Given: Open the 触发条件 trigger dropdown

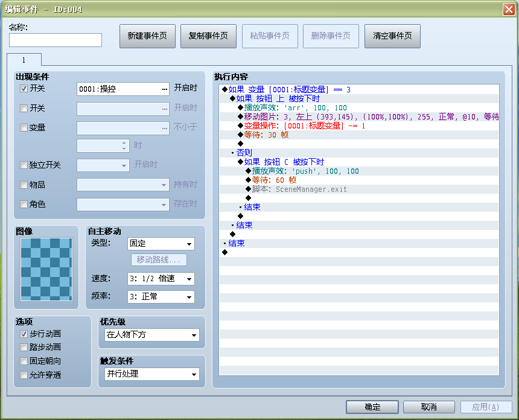Looking at the screenshot, I should (x=152, y=374).
